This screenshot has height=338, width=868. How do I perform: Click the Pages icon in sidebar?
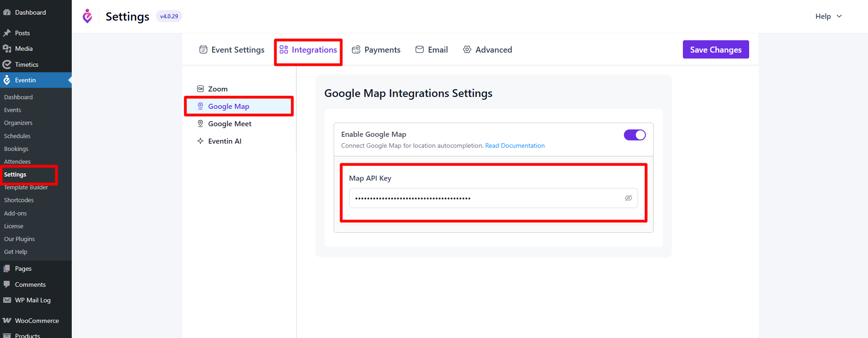(7, 268)
